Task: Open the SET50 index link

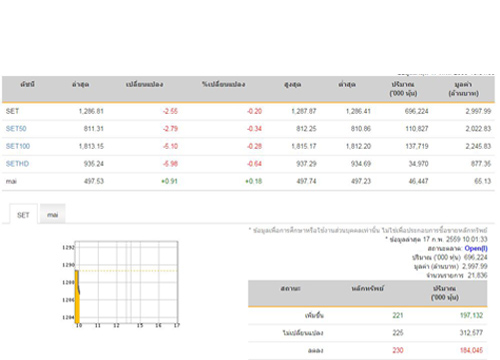Action: 16,129
